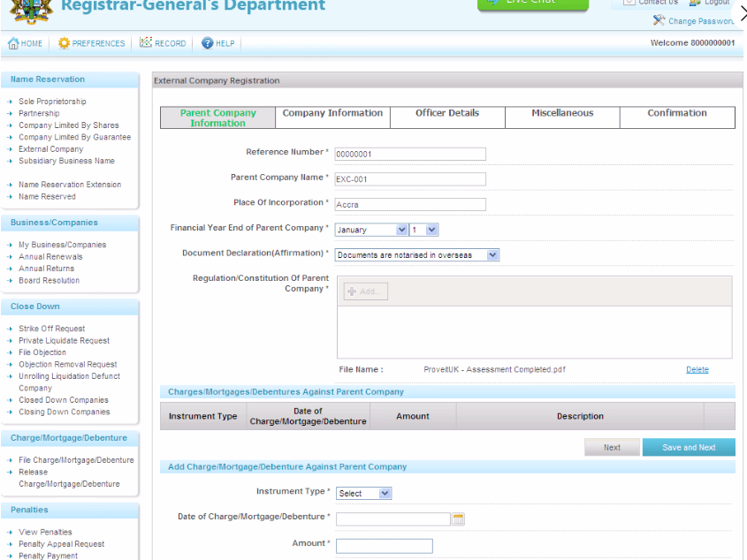The height and width of the screenshot is (560, 747).
Task: Focus the Amount input field
Action: pyautogui.click(x=385, y=546)
